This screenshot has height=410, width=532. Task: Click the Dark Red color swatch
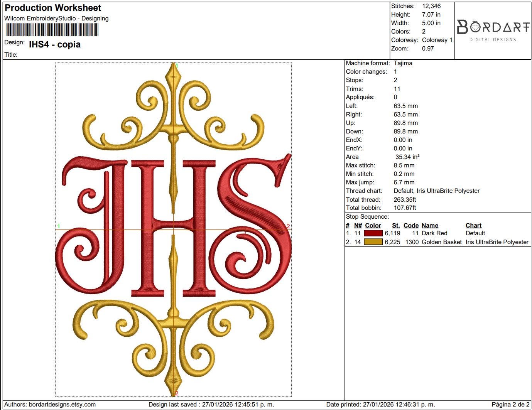pyautogui.click(x=373, y=233)
